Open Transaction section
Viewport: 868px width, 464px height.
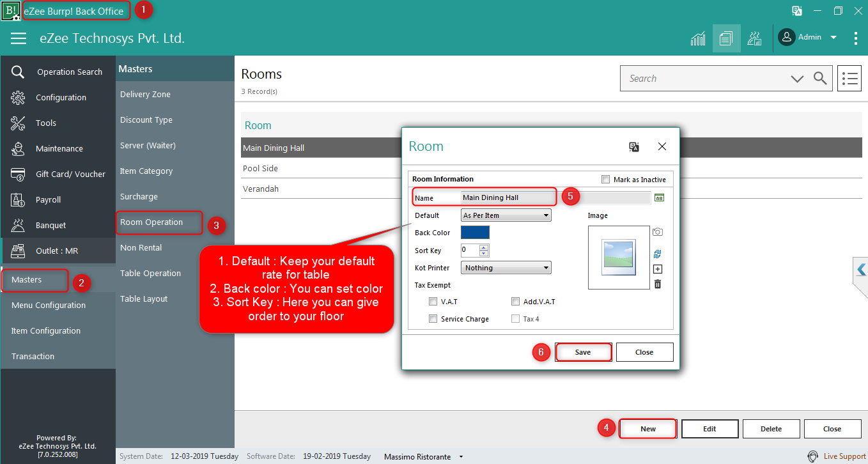[x=33, y=356]
